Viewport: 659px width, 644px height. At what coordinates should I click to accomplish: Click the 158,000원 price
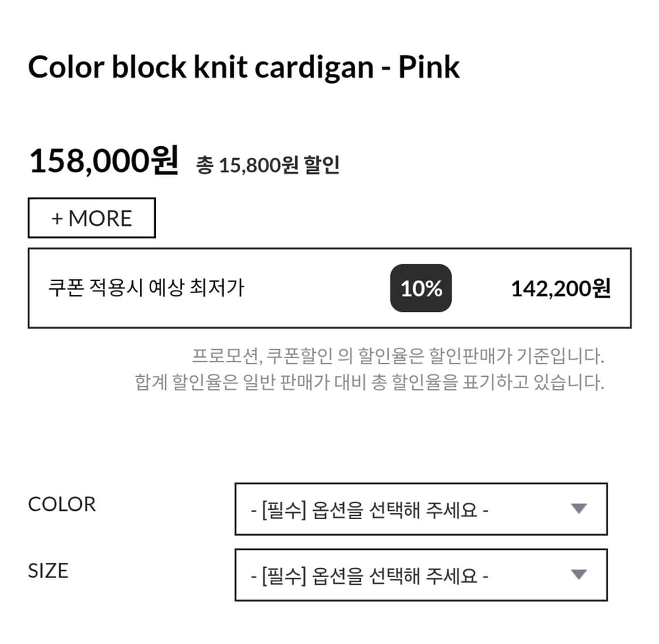(104, 160)
